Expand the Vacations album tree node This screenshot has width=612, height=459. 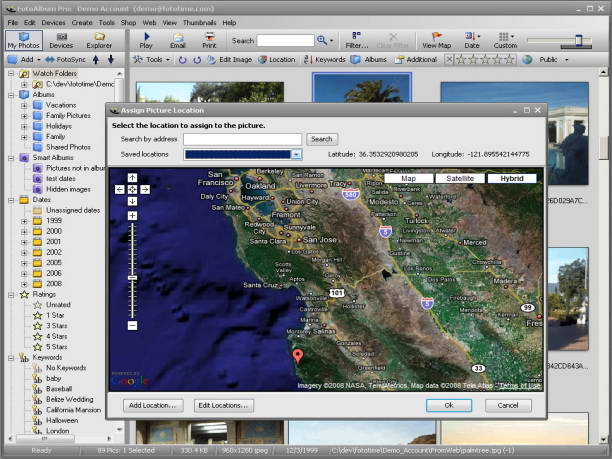coord(24,104)
